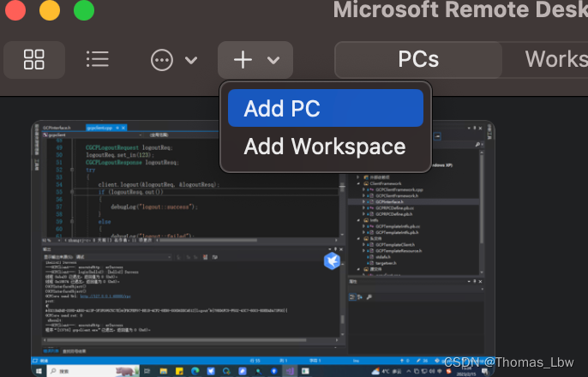Select GCPTemplateClient.h in Solution Explorer
The image size is (588, 377).
(395, 245)
